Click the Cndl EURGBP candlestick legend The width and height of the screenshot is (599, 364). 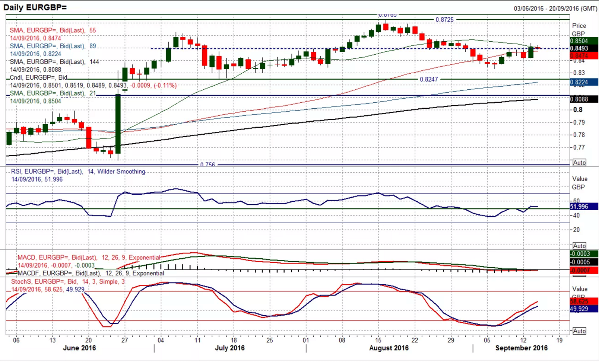pyautogui.click(x=38, y=77)
